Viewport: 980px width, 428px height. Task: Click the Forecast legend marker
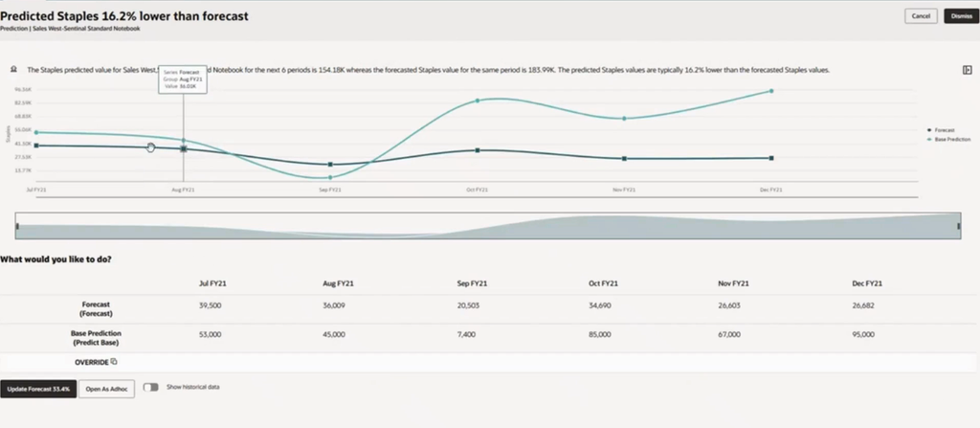click(x=930, y=130)
